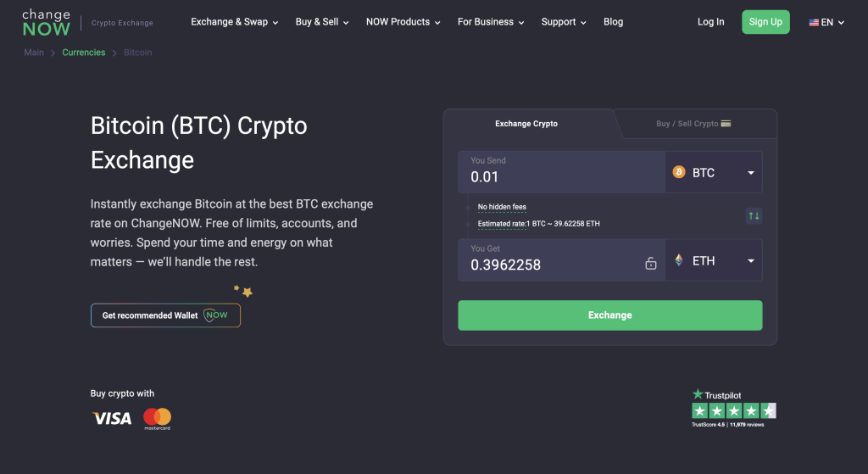Click the Sign Up button
Screen dimensions: 868x474
pyautogui.click(x=765, y=22)
